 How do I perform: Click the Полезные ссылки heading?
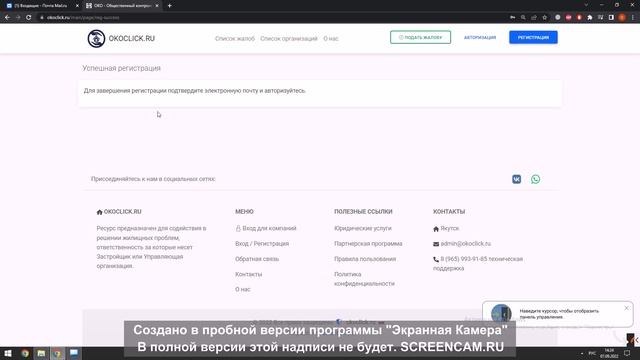(363, 211)
